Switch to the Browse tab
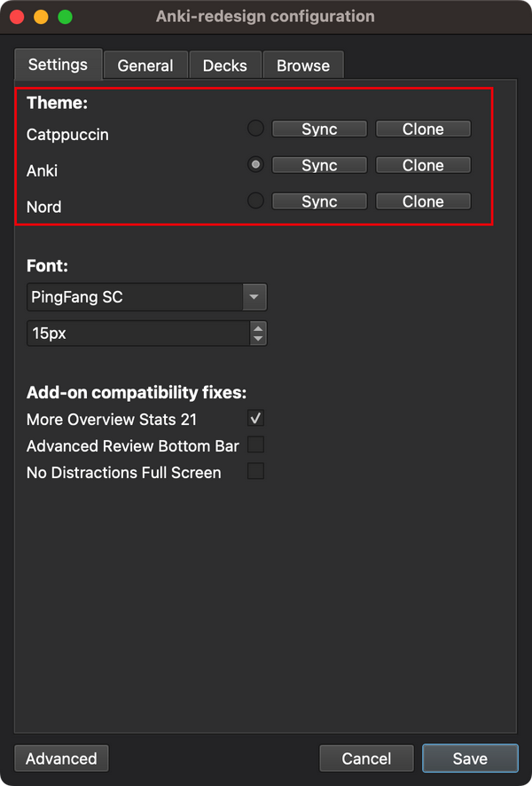This screenshot has height=786, width=532. pyautogui.click(x=302, y=66)
